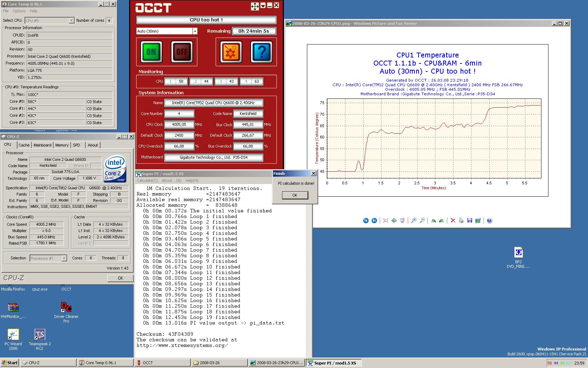588x368 pixels.
Task: Open HWMonitor desktop shortcut
Action: 13,311
